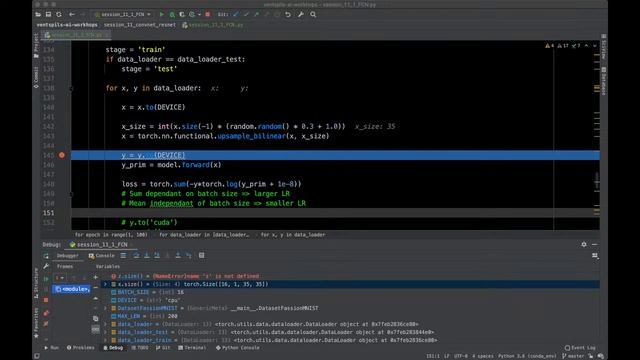Click the Step Out debug icon

point(178,256)
